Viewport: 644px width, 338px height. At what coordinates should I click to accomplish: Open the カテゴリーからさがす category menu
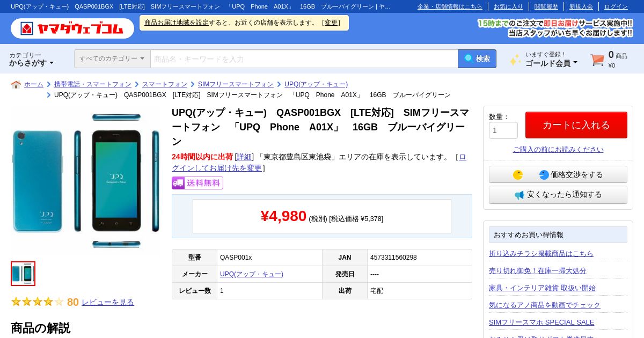click(32, 59)
